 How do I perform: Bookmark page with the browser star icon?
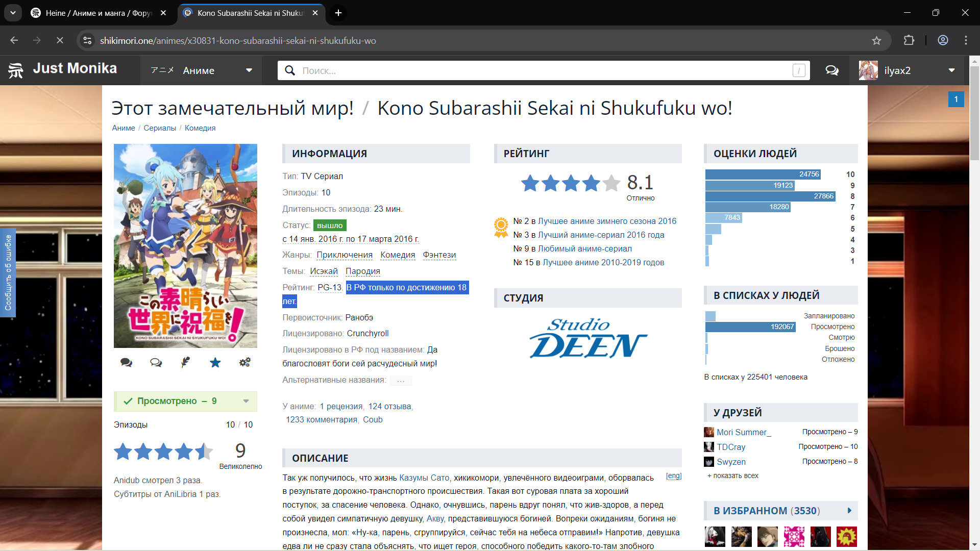coord(876,40)
